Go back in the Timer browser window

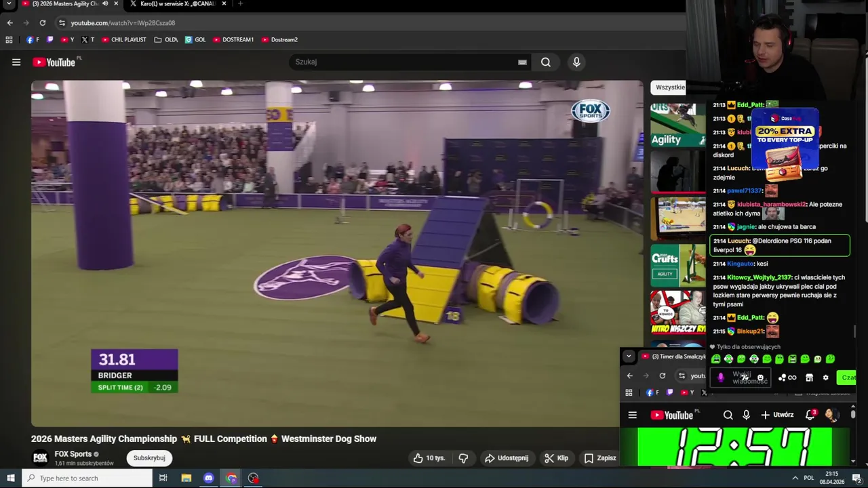pyautogui.click(x=629, y=375)
